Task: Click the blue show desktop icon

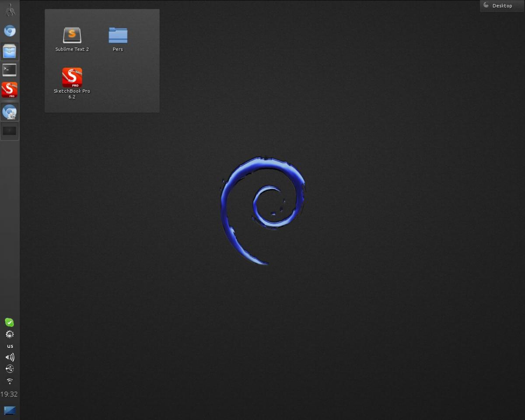Action: tap(10, 410)
